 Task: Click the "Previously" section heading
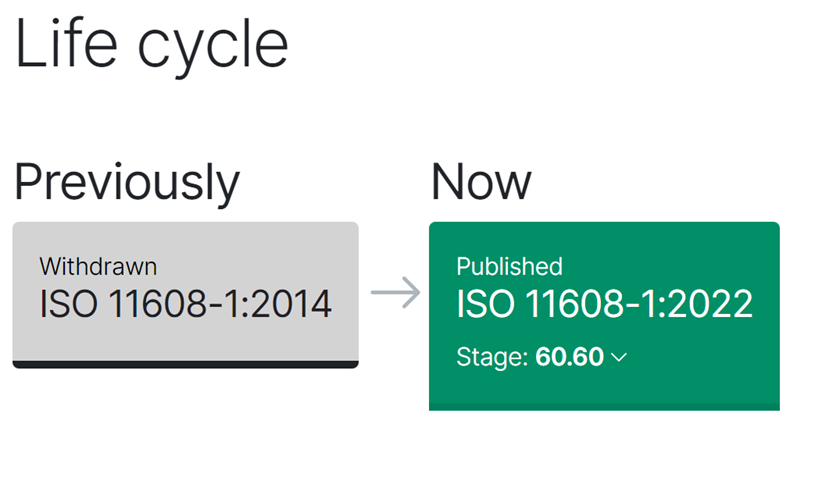[x=127, y=182]
